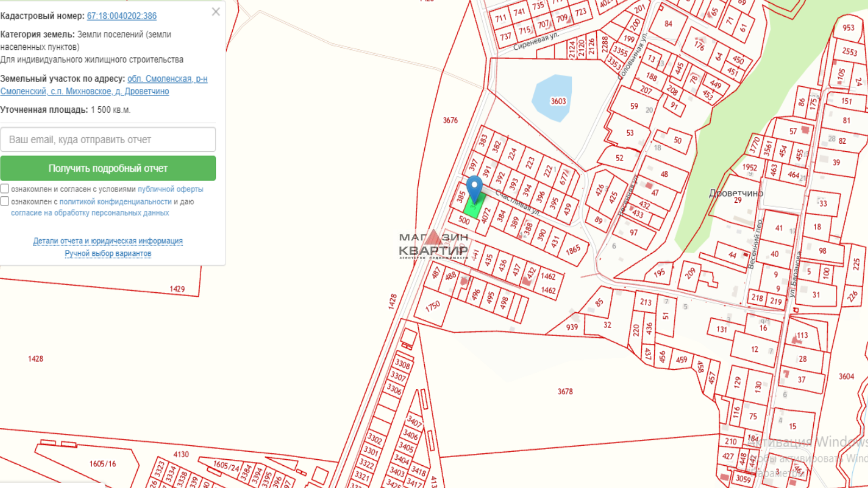This screenshot has height=488, width=868.
Task: Select parcel 1750 on the map
Action: (x=432, y=307)
